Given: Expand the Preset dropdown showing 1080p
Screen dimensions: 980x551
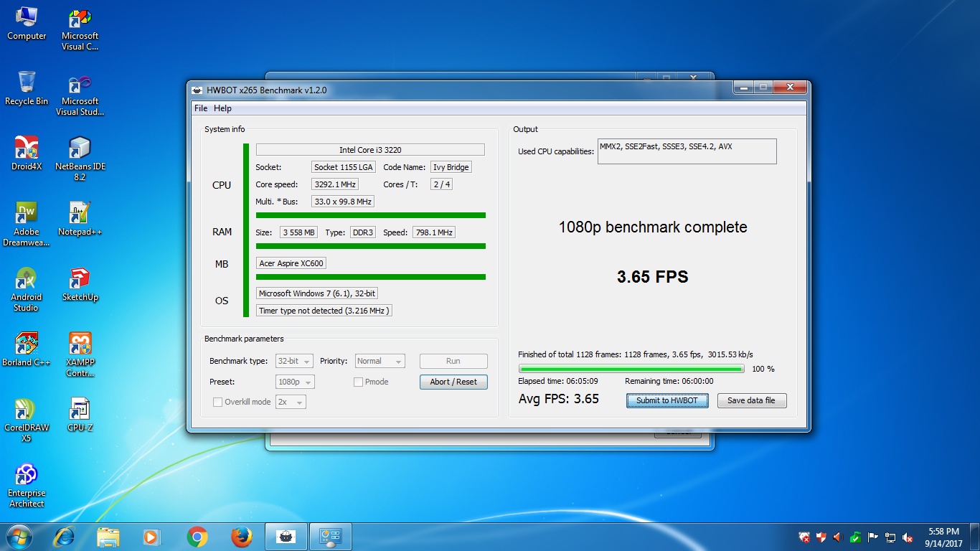Looking at the screenshot, I should pyautogui.click(x=294, y=382).
